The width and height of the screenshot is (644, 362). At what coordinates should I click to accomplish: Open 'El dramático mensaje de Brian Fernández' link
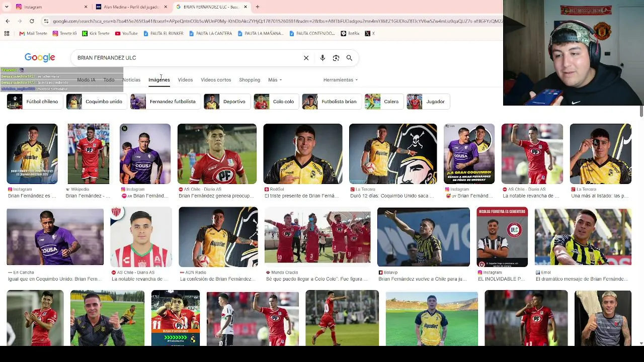tap(583, 279)
